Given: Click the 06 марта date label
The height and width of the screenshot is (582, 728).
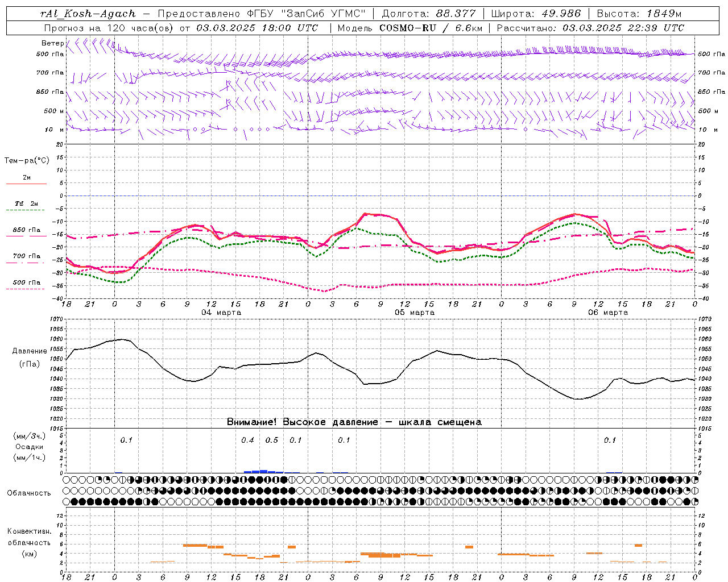Looking at the screenshot, I should point(608,313).
